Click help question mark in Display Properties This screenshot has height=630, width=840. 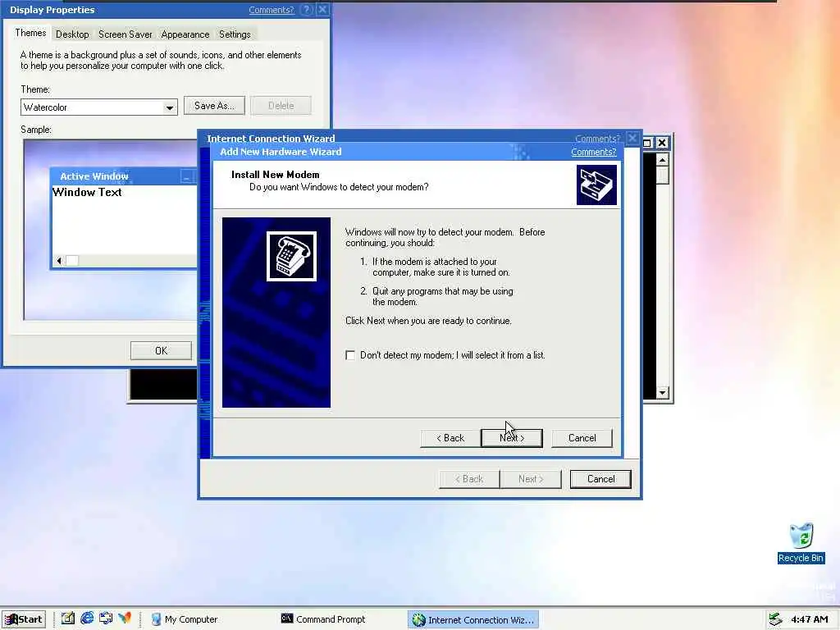point(307,10)
